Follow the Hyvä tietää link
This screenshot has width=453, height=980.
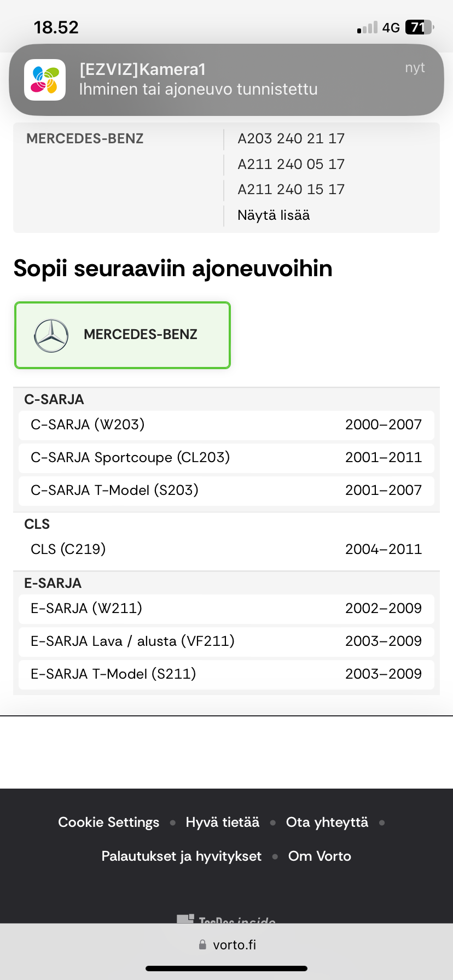[223, 822]
